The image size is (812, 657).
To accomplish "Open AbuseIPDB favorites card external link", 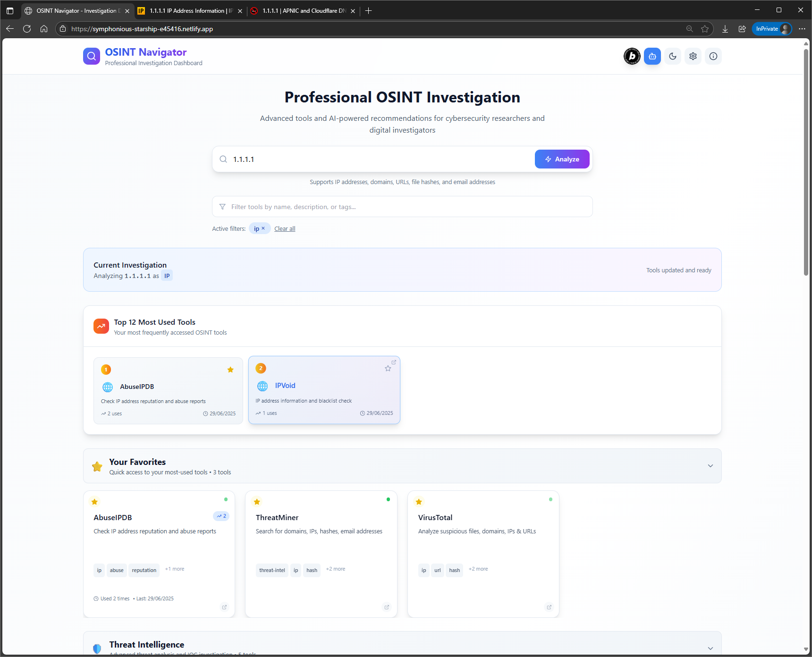I will coord(224,607).
